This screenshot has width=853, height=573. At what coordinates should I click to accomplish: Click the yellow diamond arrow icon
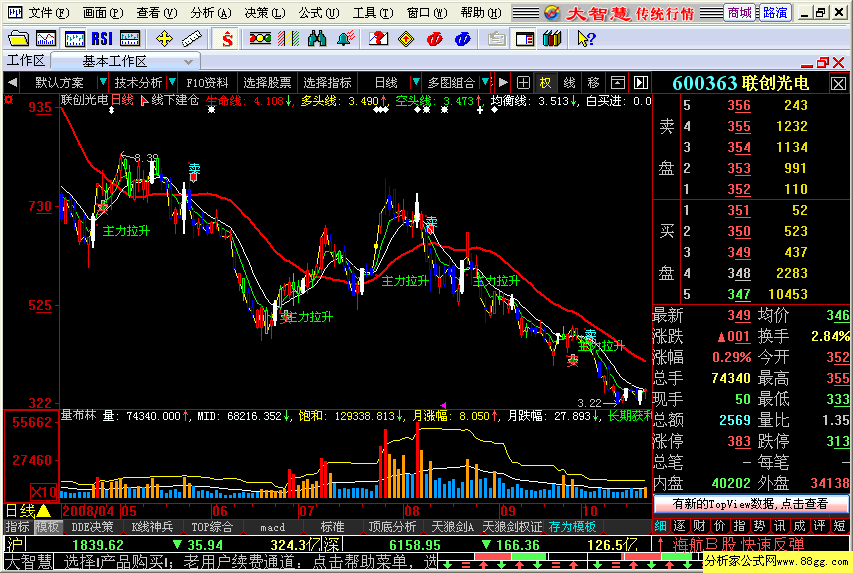[406, 39]
